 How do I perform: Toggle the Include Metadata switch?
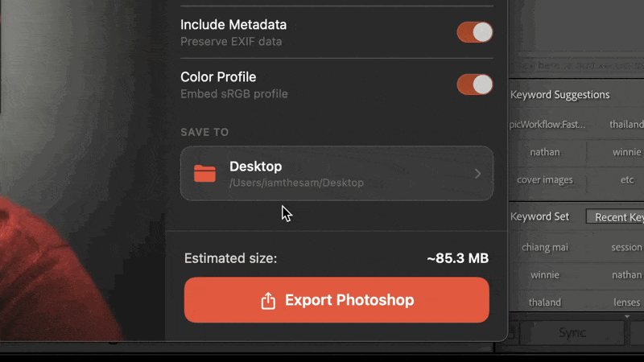pyautogui.click(x=474, y=32)
